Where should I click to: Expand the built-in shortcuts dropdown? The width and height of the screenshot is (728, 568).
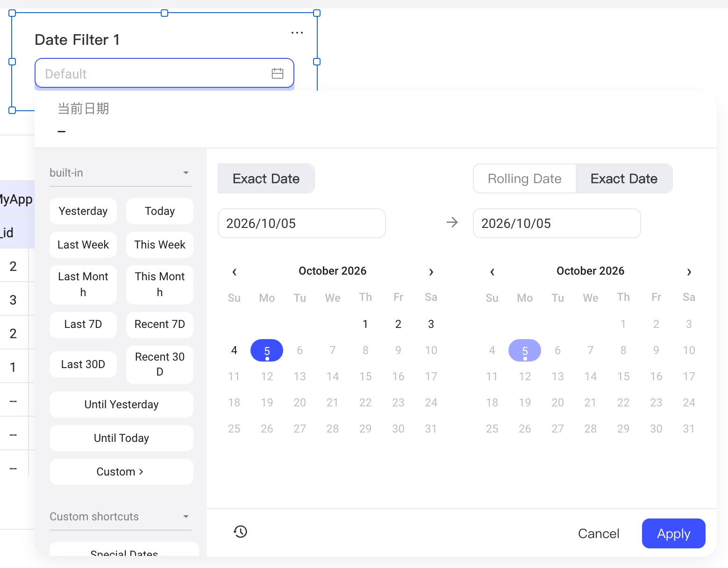pos(121,173)
